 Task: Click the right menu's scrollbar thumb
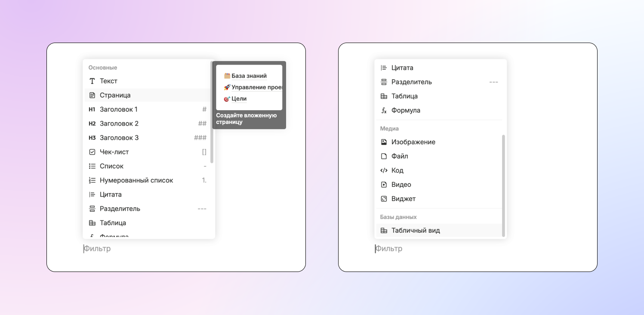[x=503, y=185]
